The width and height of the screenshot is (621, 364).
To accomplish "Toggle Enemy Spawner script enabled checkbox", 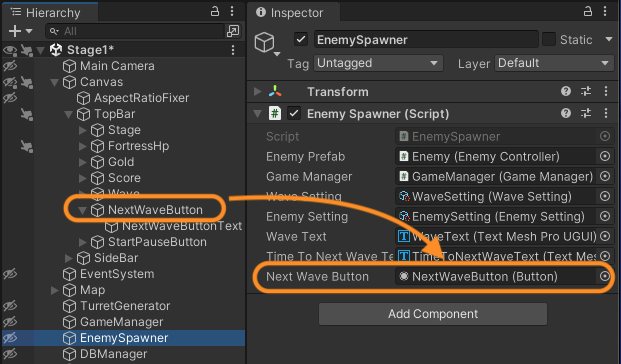I will click(293, 114).
